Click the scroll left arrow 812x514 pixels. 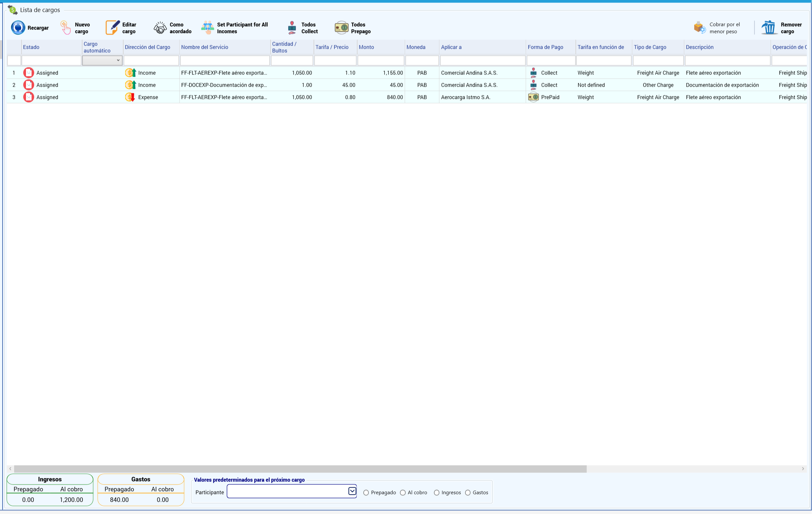point(10,468)
